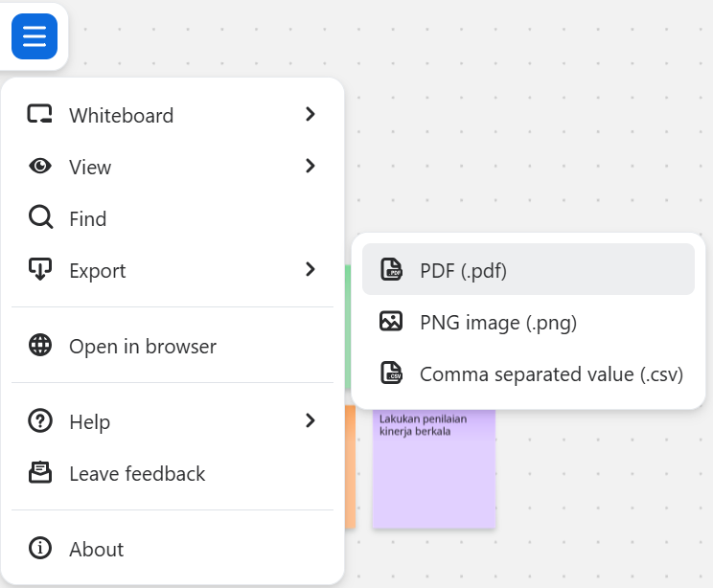Click the PNG image icon

[x=391, y=322]
